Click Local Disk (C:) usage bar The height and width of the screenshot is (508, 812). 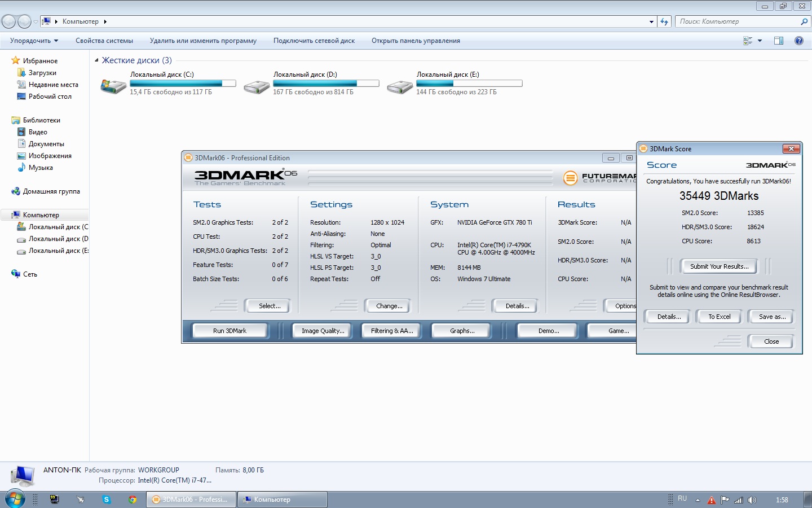[x=183, y=84]
